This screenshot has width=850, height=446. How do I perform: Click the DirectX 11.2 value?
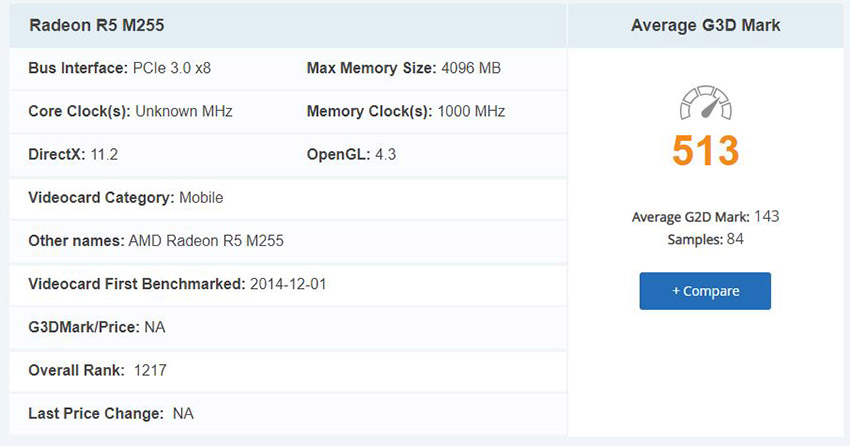(x=104, y=154)
